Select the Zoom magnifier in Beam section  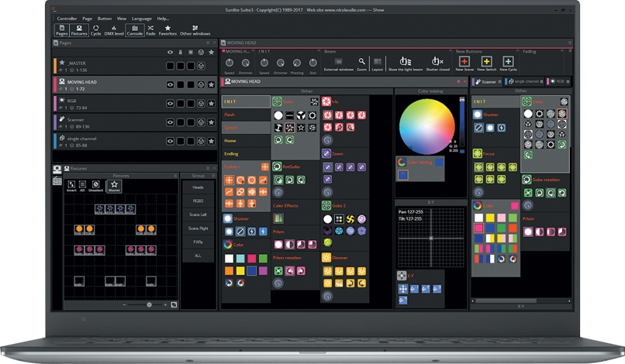[x=362, y=61]
